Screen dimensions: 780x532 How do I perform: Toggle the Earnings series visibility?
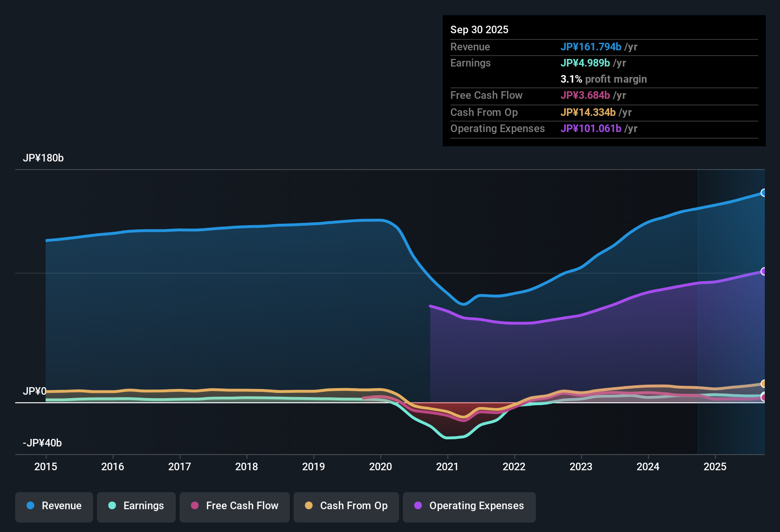pyautogui.click(x=136, y=506)
